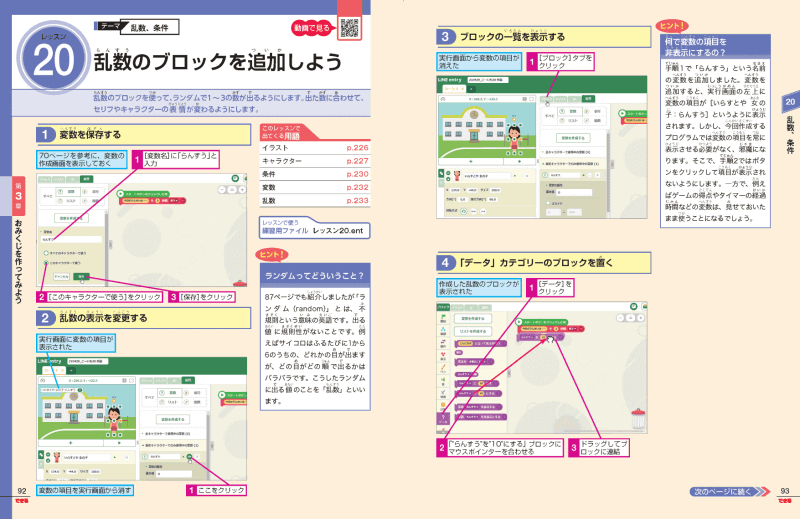Image resolution: width=800 pixels, height=519 pixels.
Task: Click the 次のページに続く arrow label
Action: pyautogui.click(x=730, y=491)
